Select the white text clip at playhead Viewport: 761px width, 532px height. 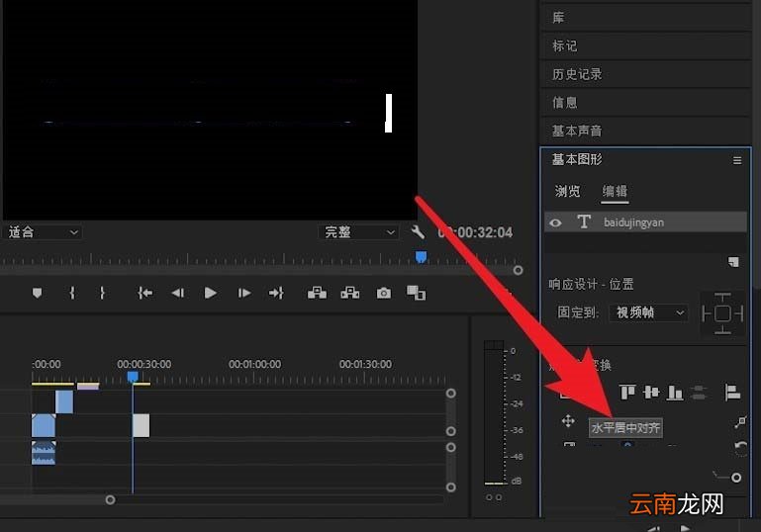(141, 425)
